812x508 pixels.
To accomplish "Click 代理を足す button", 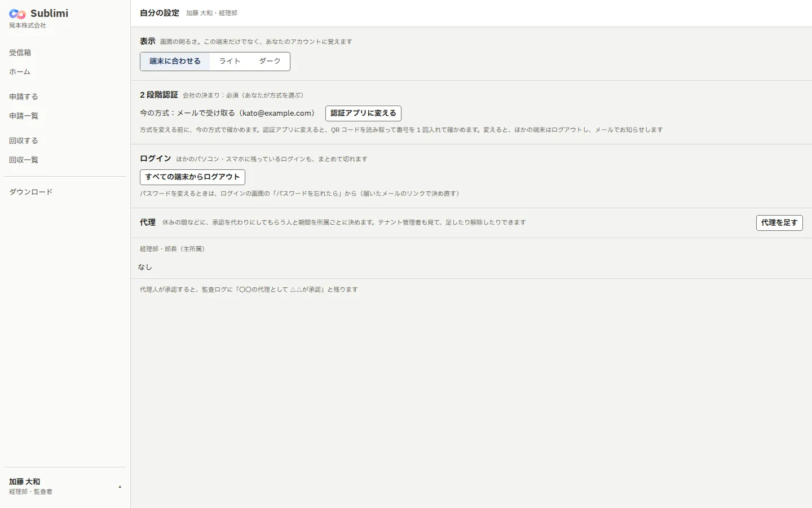I will tap(779, 223).
